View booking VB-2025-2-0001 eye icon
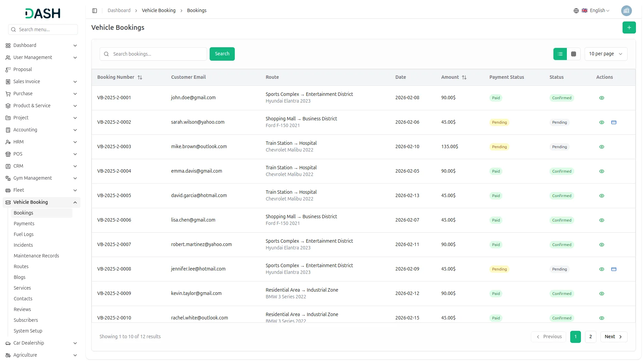644x362 pixels. (x=601, y=98)
